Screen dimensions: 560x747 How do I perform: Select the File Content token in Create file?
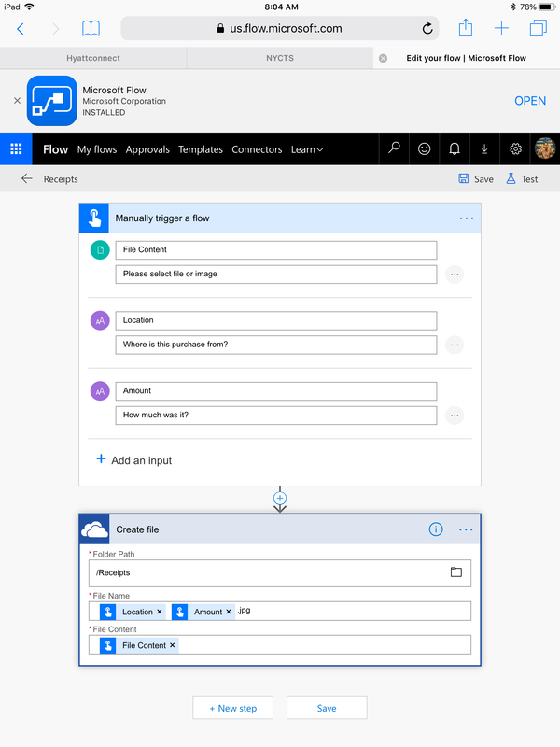coord(139,645)
